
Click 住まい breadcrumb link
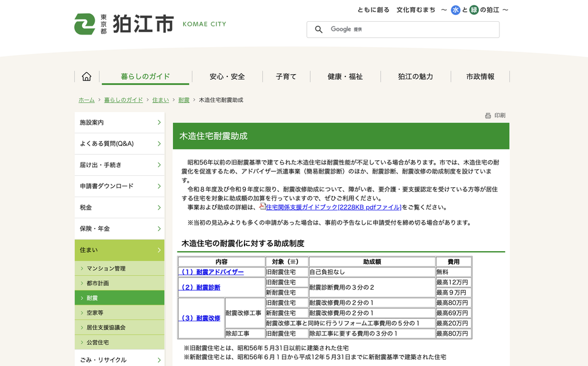(x=161, y=100)
